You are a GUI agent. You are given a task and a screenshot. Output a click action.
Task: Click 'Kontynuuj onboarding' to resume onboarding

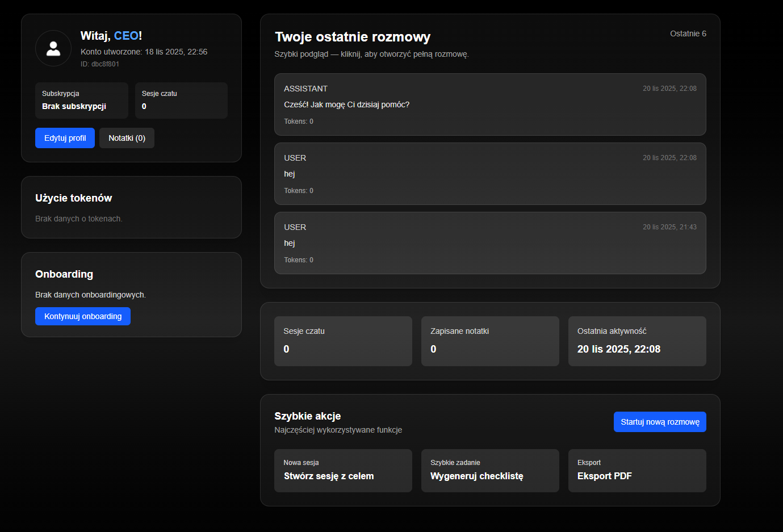[82, 316]
